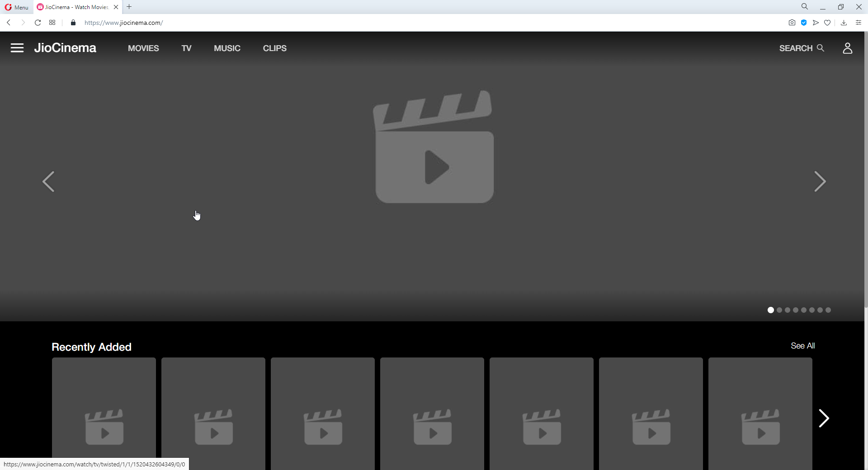The width and height of the screenshot is (868, 470).
Task: Open the first Recently Added thumbnail
Action: pyautogui.click(x=104, y=414)
